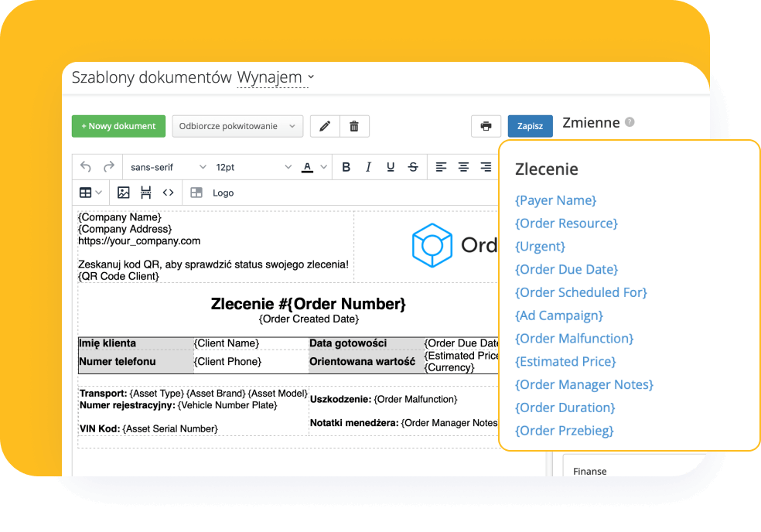
Task: Print the document using printer icon
Action: pos(486,126)
